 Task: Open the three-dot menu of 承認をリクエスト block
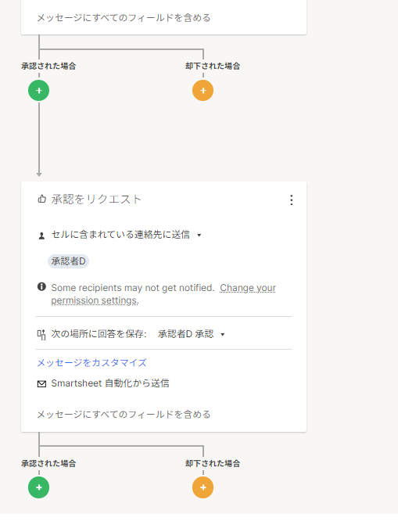[291, 199]
